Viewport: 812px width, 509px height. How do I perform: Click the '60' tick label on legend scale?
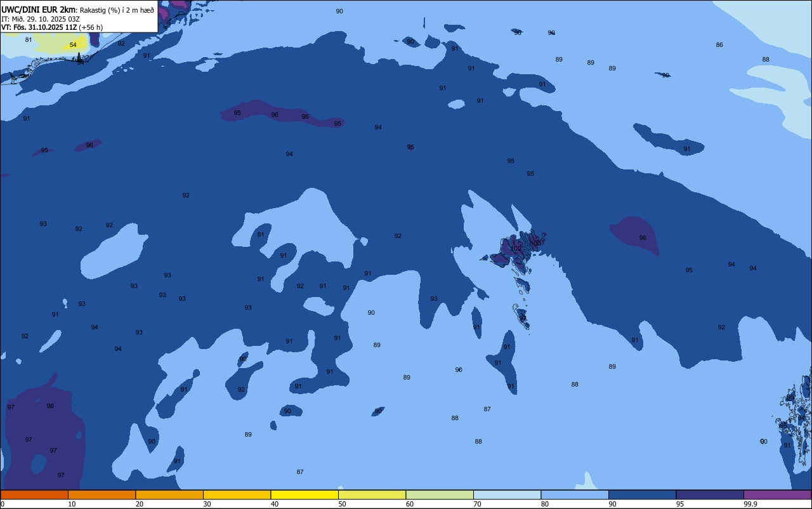[x=410, y=504]
